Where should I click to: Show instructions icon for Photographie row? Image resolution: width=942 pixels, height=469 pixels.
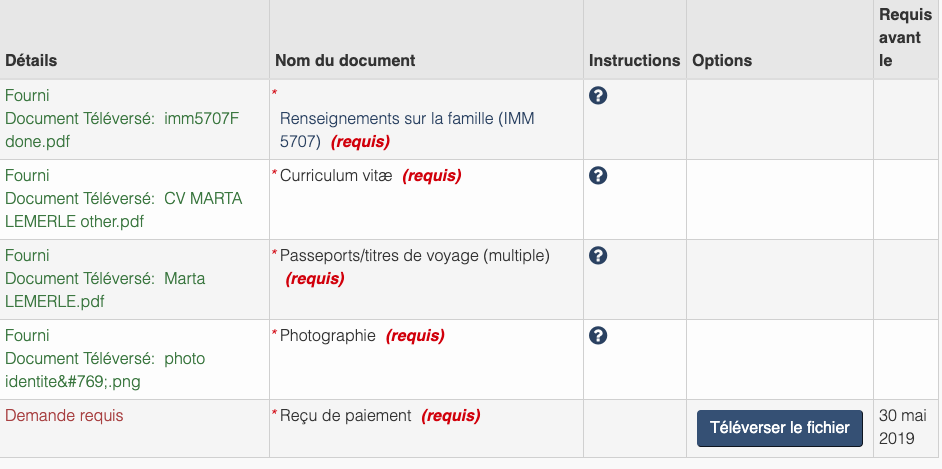click(599, 335)
